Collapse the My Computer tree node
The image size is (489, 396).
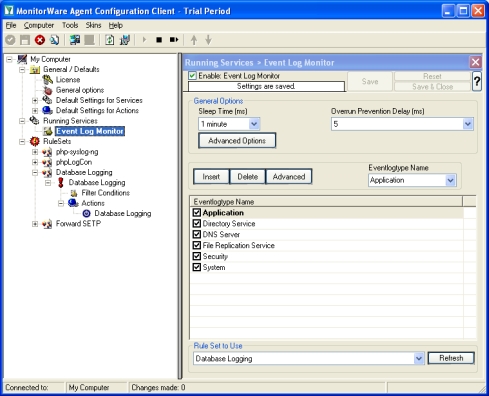pyautogui.click(x=9, y=59)
